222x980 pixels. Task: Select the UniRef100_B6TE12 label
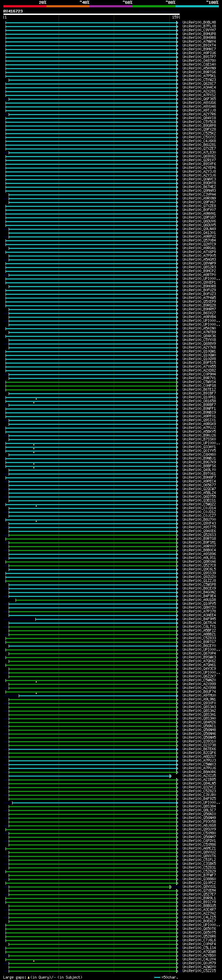click(199, 389)
